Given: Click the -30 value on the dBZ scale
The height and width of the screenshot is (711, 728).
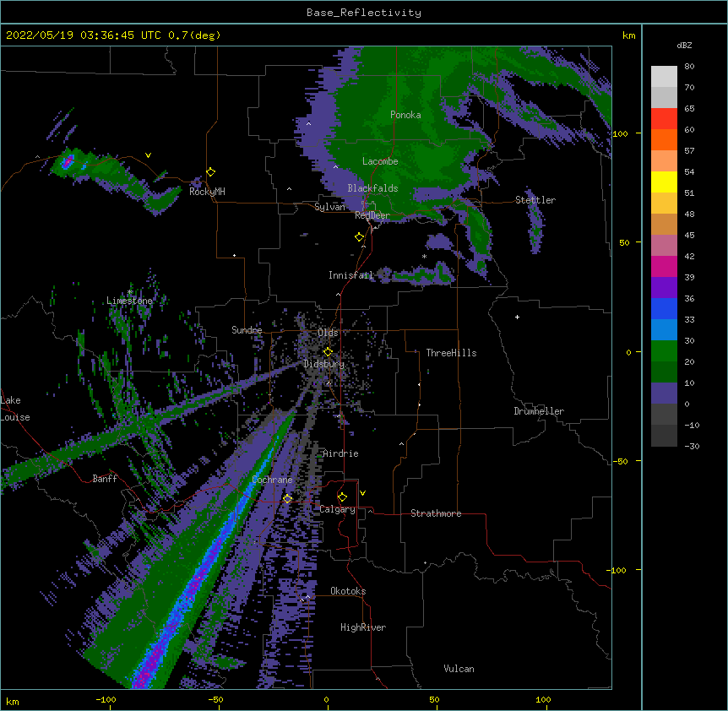Looking at the screenshot, I should click(x=692, y=446).
